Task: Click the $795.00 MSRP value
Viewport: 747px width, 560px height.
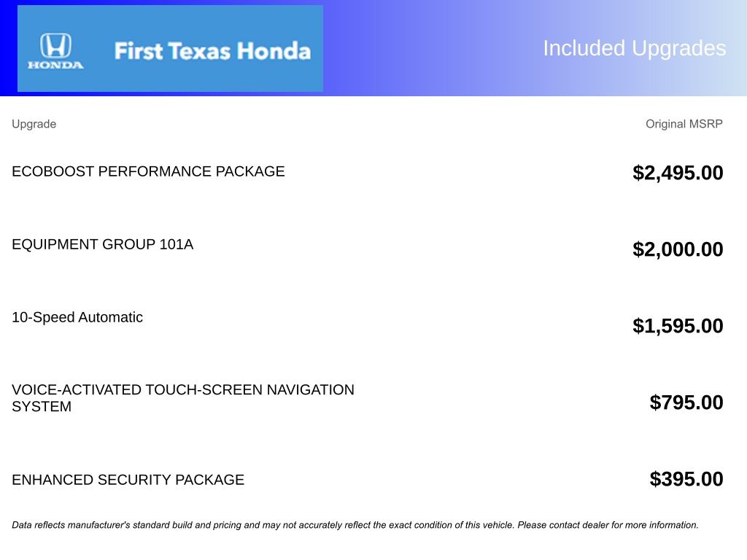Action: tap(686, 402)
